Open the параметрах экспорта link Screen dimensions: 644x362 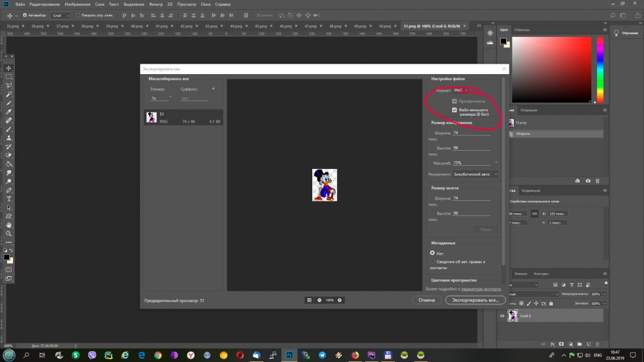(x=481, y=289)
